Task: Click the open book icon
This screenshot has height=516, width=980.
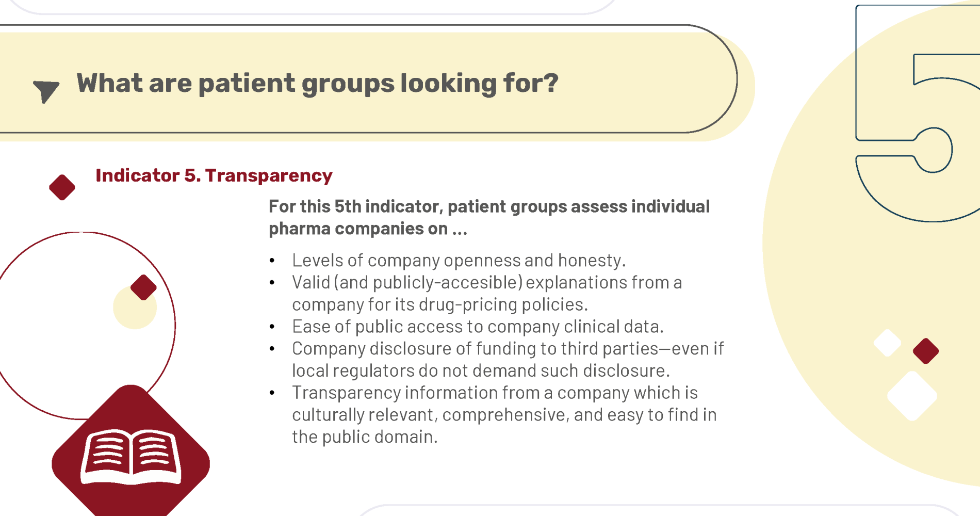Action: pos(131,457)
